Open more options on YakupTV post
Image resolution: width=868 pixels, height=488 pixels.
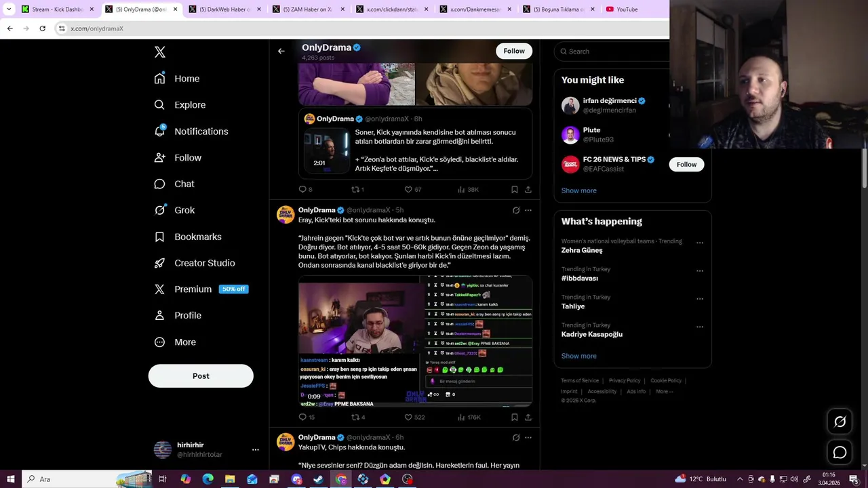point(528,438)
